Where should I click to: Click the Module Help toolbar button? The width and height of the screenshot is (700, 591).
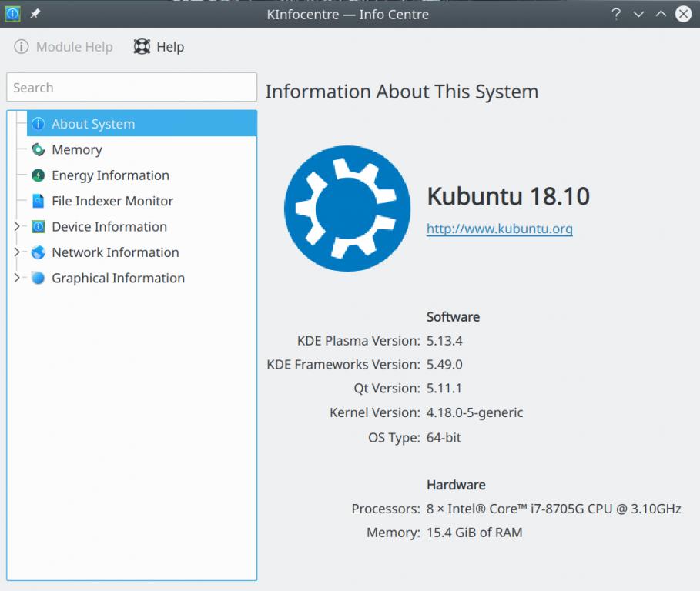coord(64,47)
